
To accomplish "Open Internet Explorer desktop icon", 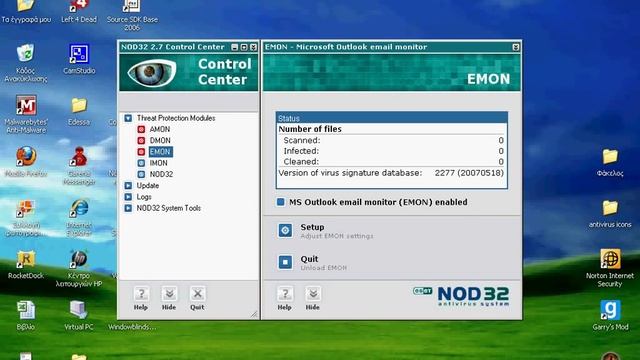I will click(x=79, y=218).
